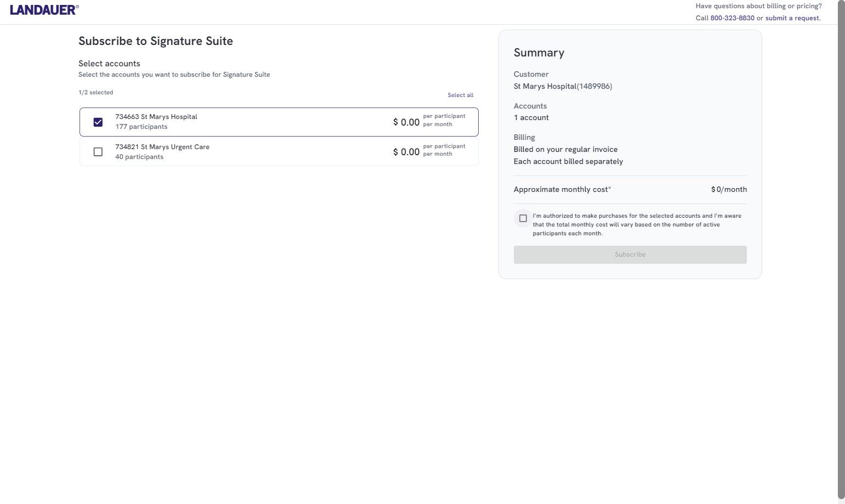Uncheck the 734663 St Marys Hospital checkbox
845x504 pixels.
98,122
